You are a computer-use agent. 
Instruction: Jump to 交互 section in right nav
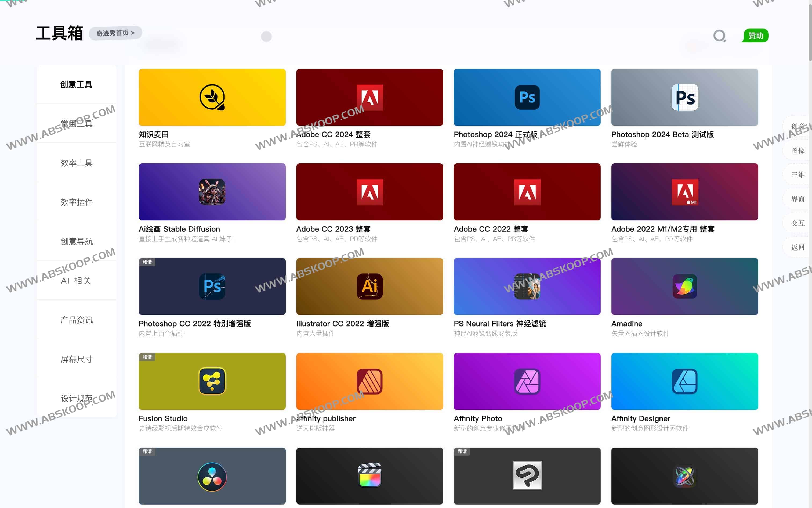[x=798, y=223]
